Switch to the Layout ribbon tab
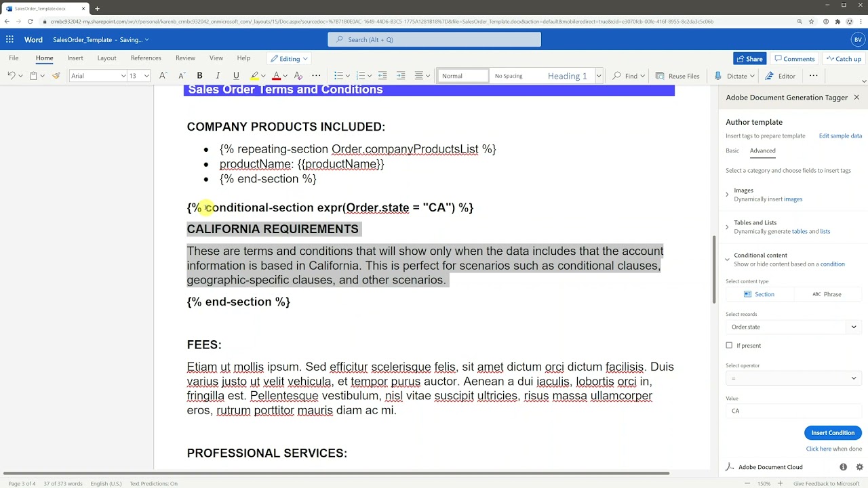This screenshot has width=868, height=488. click(106, 58)
